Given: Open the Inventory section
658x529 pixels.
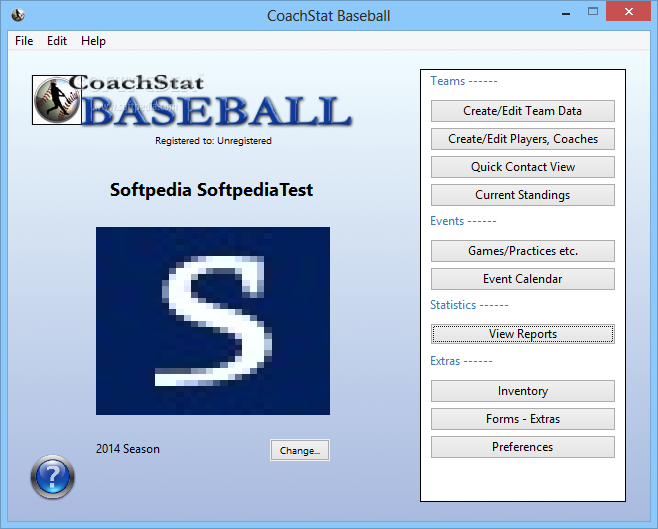Looking at the screenshot, I should (522, 391).
